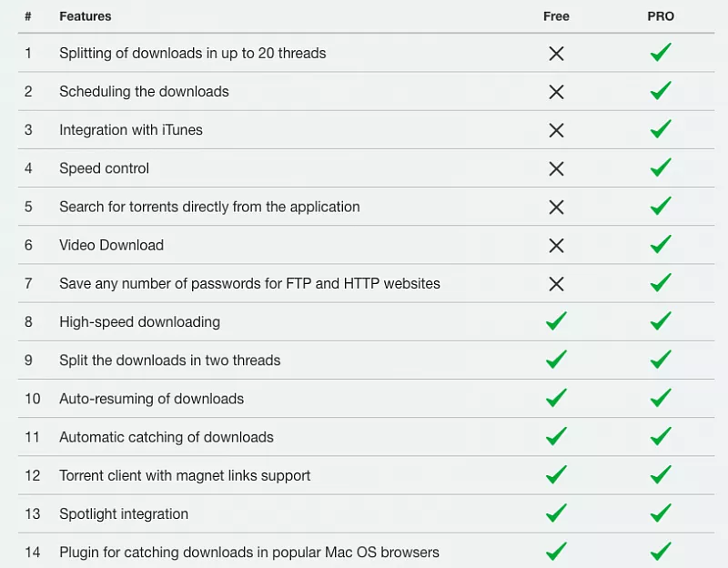The image size is (728, 568).
Task: Select the 'Save any number of passwords' feature text
Action: point(249,283)
